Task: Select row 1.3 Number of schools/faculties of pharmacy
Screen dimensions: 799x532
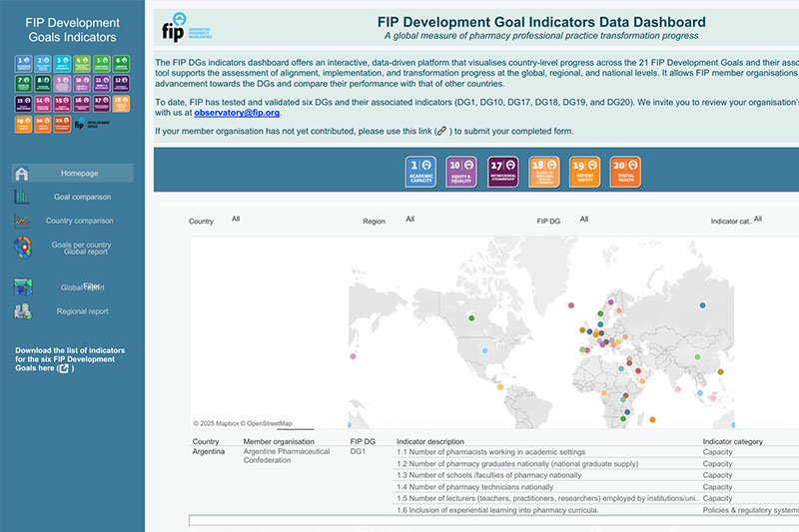Action: (x=488, y=475)
